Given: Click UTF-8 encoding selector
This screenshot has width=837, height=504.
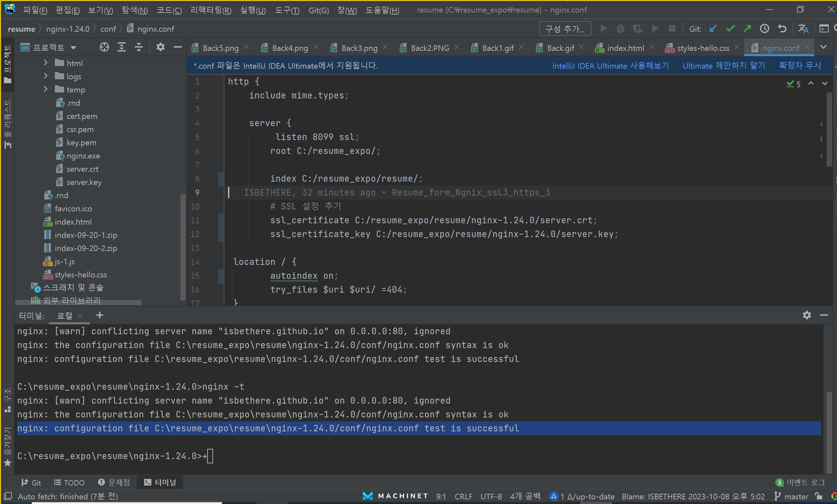Looking at the screenshot, I should point(491,496).
